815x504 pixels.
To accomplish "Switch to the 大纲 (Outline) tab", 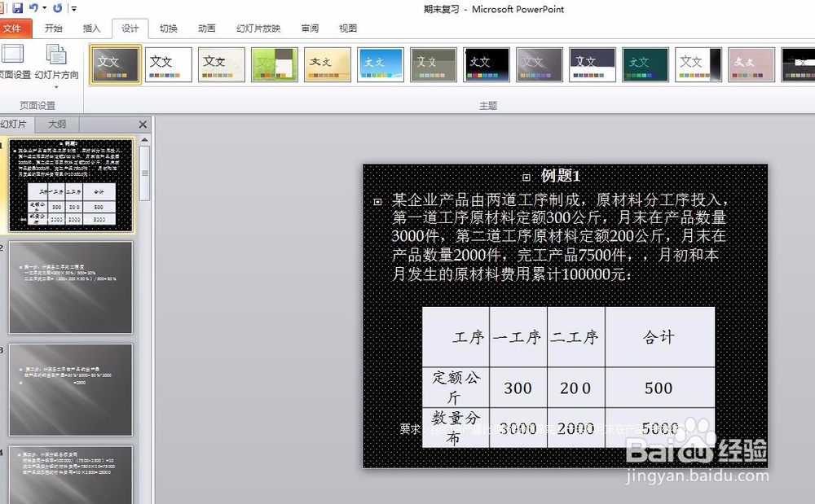I will [x=58, y=124].
